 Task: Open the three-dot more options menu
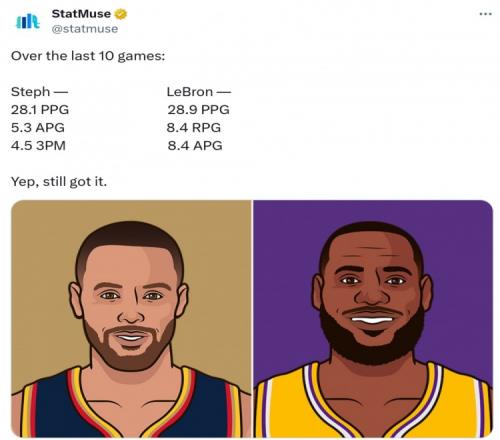(x=485, y=14)
